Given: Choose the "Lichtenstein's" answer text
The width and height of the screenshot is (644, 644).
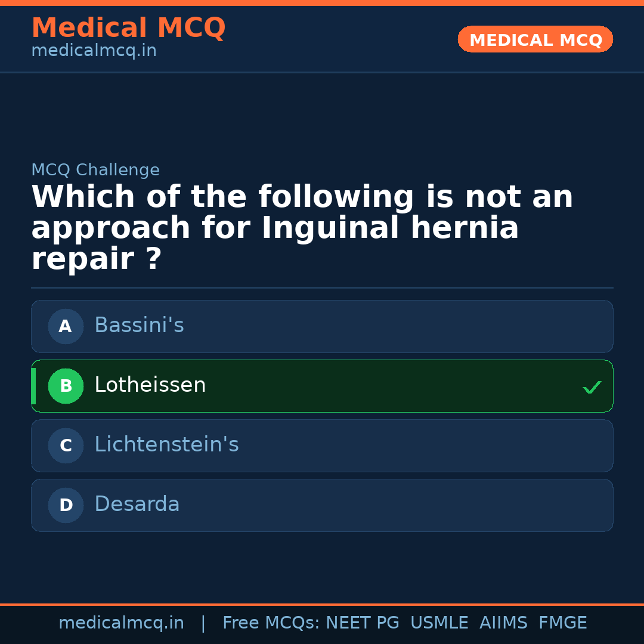Looking at the screenshot, I should 166,445.
